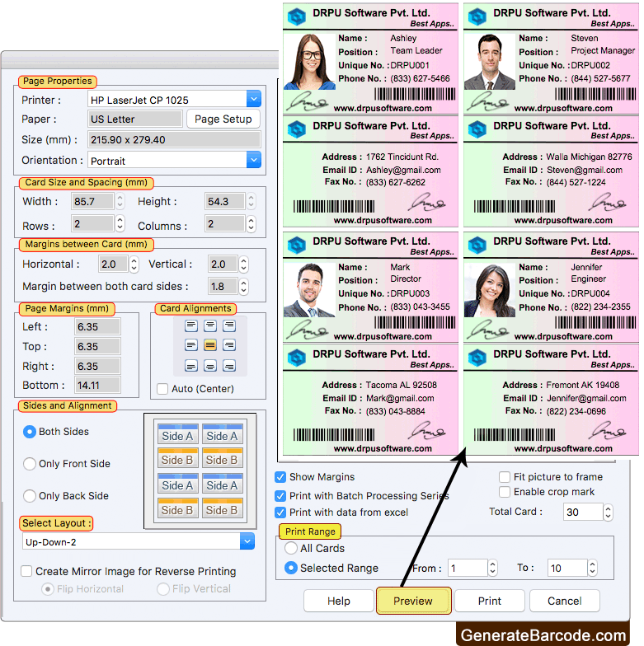
Task: Open Help for print settings
Action: click(338, 602)
